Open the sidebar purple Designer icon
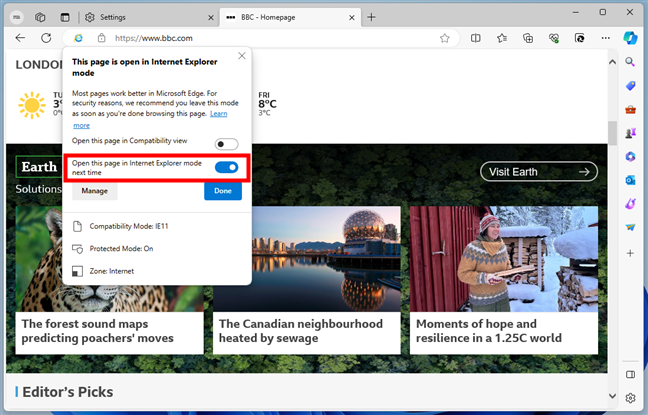Viewport: 648px width, 415px height. (630, 204)
